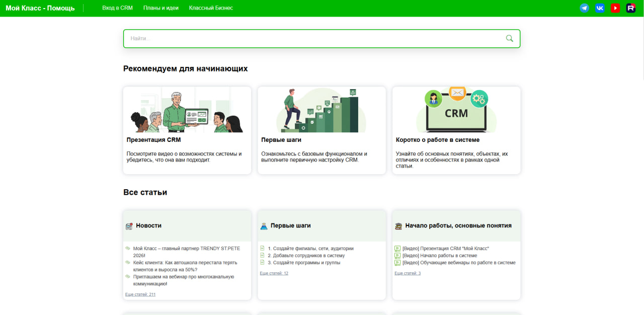Open the VK social icon
This screenshot has width=644, height=315.
click(600, 8)
